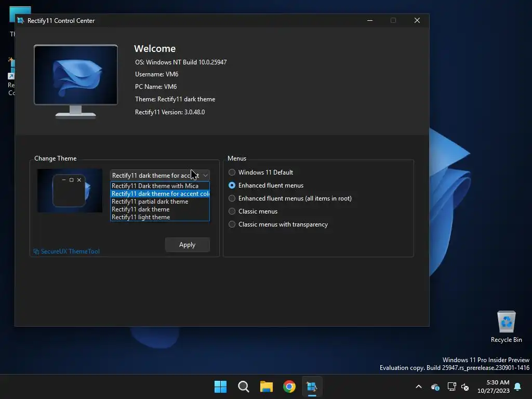The height and width of the screenshot is (399, 532).
Task: Select Rectify11 light theme entry
Action: pos(160,217)
